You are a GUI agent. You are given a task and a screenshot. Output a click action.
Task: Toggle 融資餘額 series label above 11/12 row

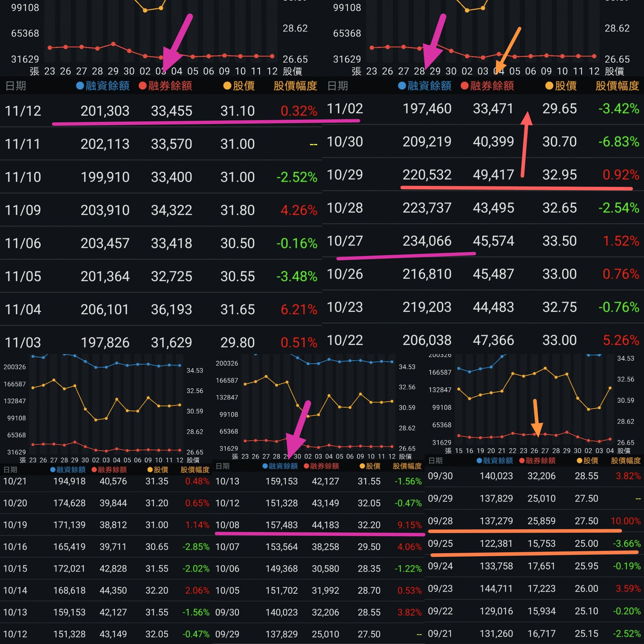[x=107, y=86]
